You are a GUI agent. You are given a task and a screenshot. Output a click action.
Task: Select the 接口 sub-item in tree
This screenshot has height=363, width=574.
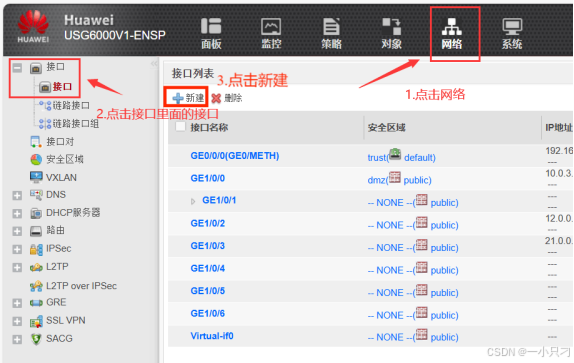coord(62,87)
